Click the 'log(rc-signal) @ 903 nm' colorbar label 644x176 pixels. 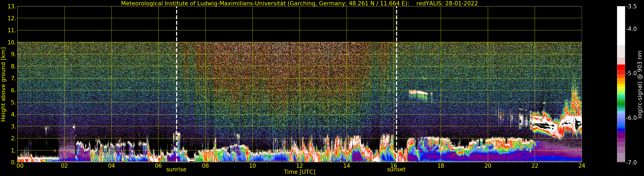pyautogui.click(x=640, y=84)
